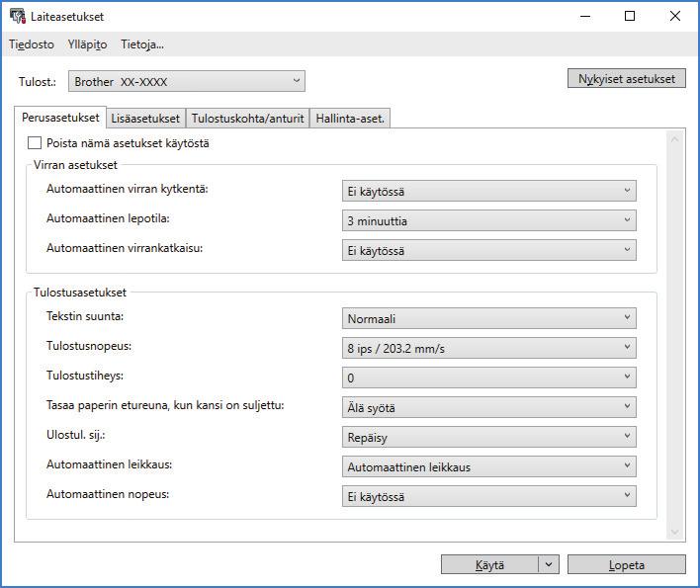Open Tasaa paperin etureuna dropdown
The height and width of the screenshot is (588, 700).
click(x=488, y=407)
